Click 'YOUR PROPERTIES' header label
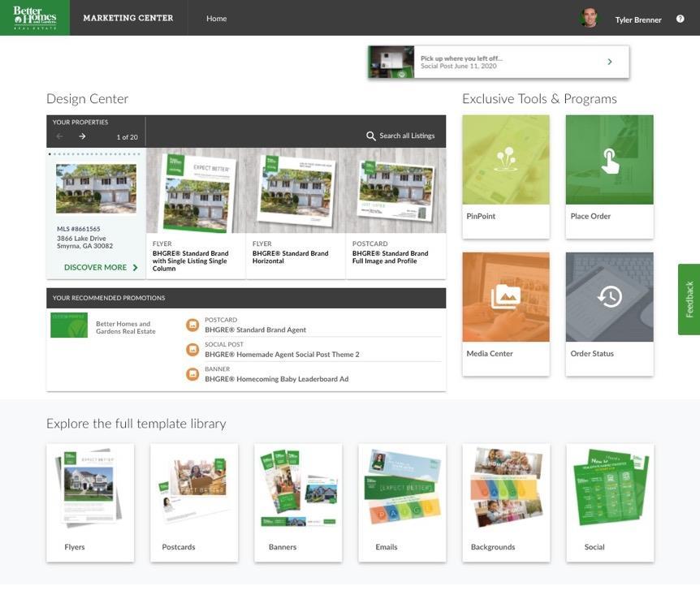This screenshot has height=599, width=700. pos(80,123)
